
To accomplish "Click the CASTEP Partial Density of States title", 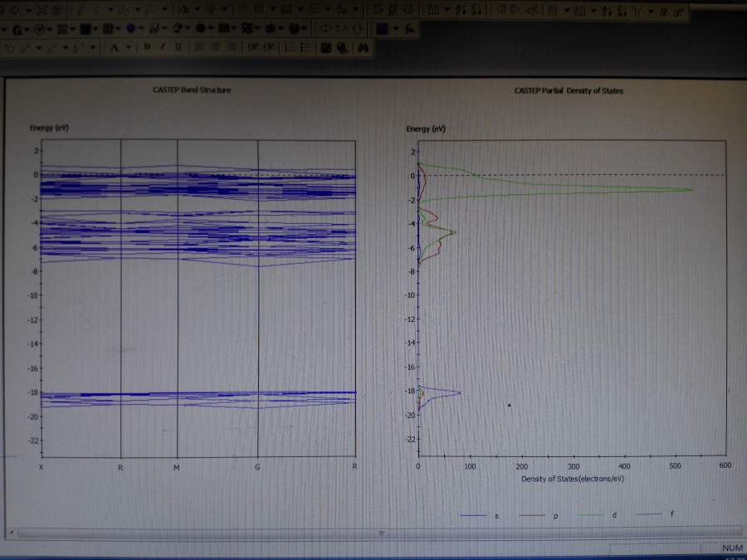I will point(569,90).
